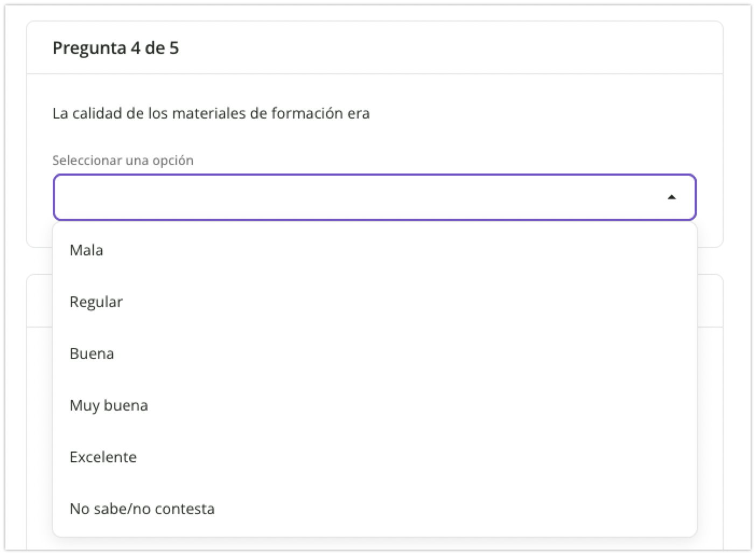Select "Muy buena" in the dropdown

point(109,405)
